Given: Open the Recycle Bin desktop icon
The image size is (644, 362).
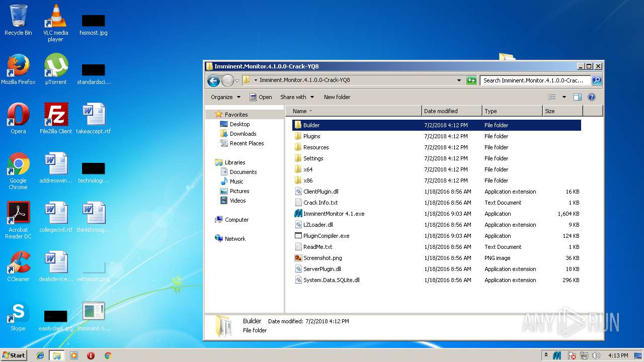Looking at the screenshot, I should point(18,20).
